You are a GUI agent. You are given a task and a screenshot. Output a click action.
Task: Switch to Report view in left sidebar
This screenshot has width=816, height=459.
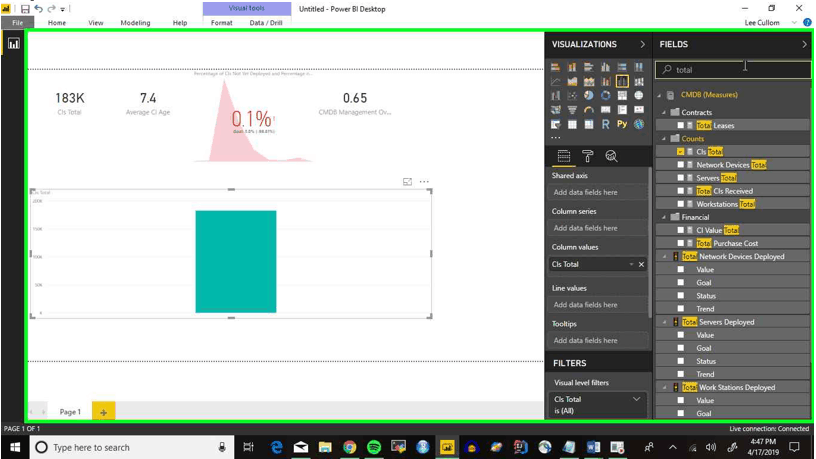point(14,44)
